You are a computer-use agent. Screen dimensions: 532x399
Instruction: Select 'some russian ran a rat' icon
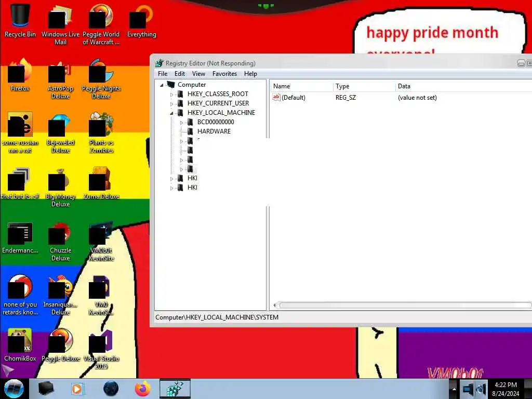tap(20, 132)
